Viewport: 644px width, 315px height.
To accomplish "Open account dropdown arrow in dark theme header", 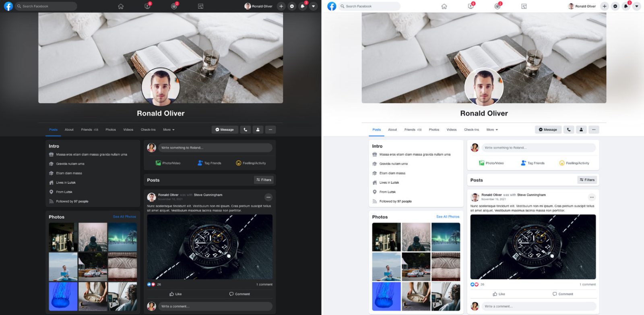I will tap(313, 6).
